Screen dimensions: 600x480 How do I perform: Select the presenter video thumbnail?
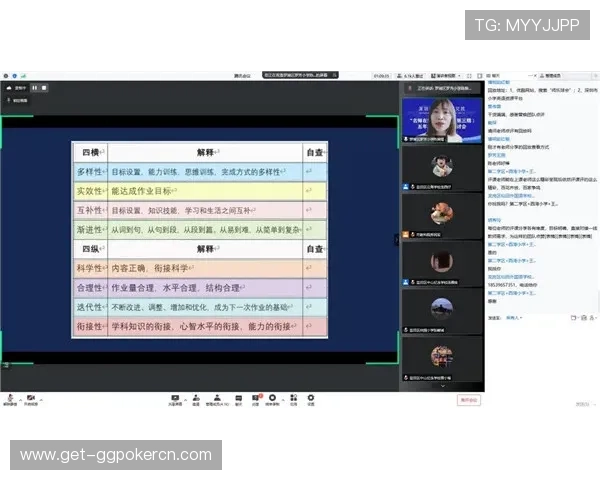(x=442, y=120)
